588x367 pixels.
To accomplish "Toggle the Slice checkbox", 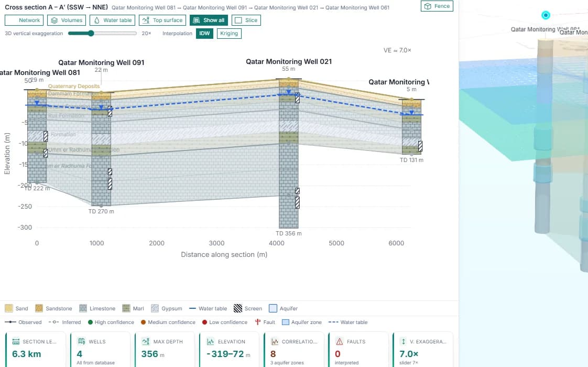I will tap(238, 20).
